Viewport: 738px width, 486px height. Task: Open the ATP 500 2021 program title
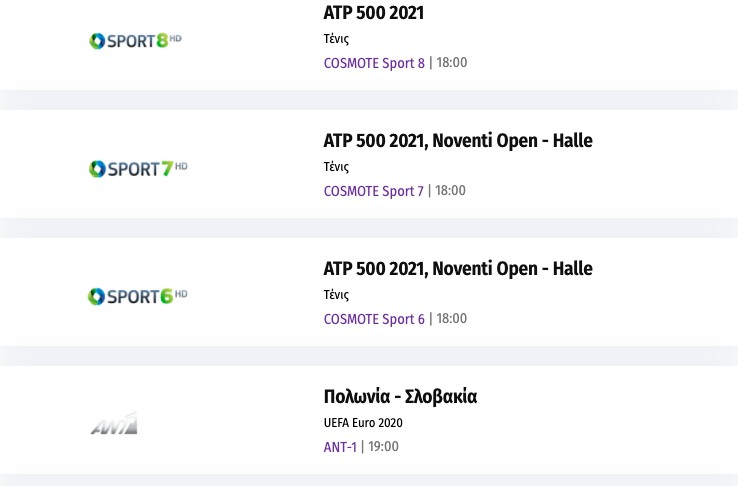(374, 13)
